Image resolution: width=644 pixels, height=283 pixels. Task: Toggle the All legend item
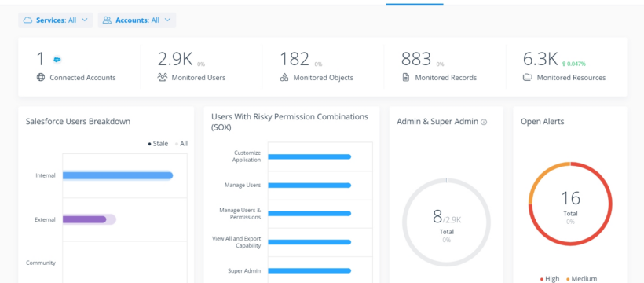point(181,144)
